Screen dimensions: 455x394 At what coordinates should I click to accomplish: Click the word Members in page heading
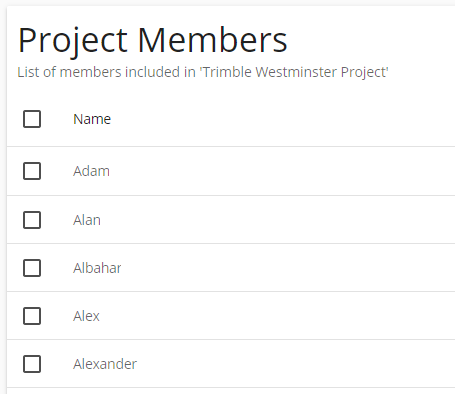[212, 40]
